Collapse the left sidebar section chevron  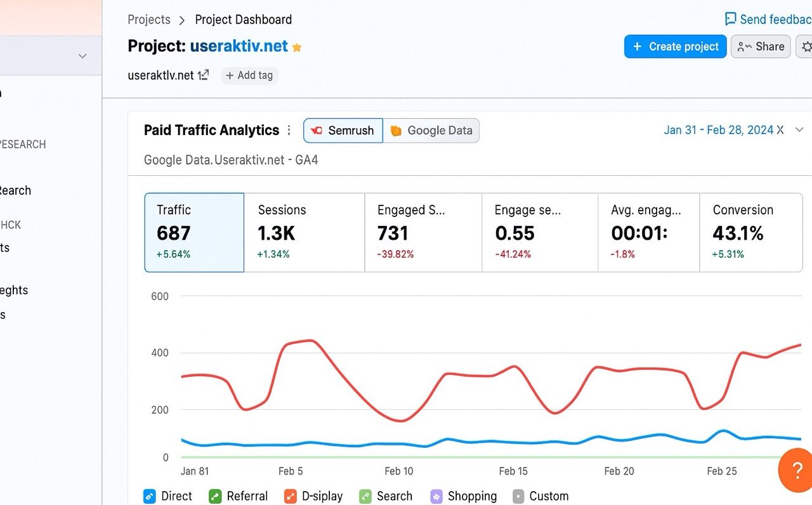click(82, 56)
